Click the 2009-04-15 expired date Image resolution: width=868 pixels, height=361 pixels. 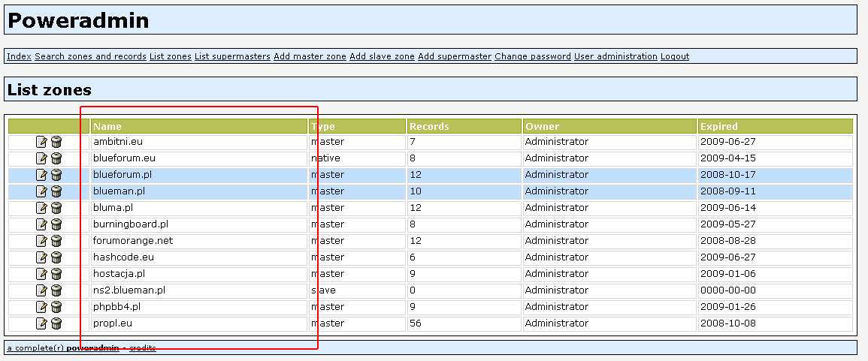[775, 158]
